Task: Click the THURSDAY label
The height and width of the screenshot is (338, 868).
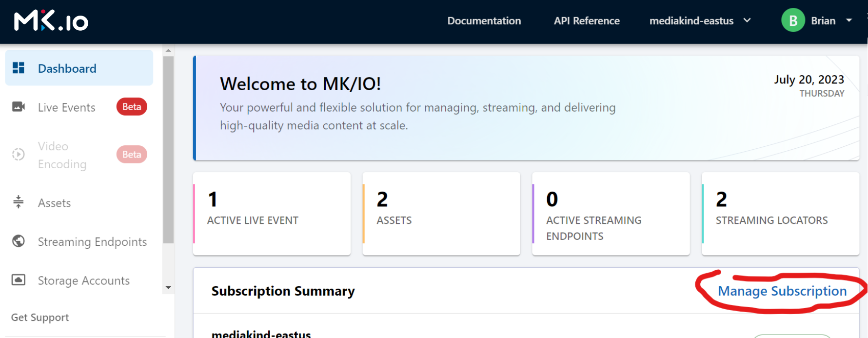Action: [x=822, y=93]
